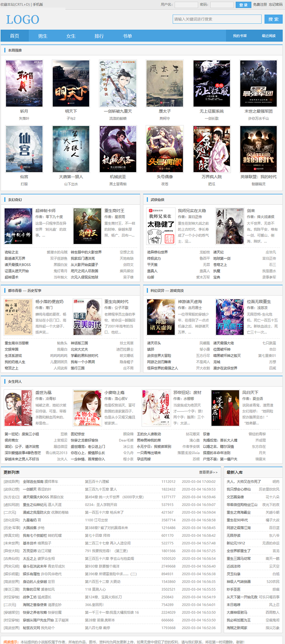This screenshot has height=644, width=285.
Task: Open the 超神制卡师 cover in 玄幻奇幻
Action: coord(18,226)
